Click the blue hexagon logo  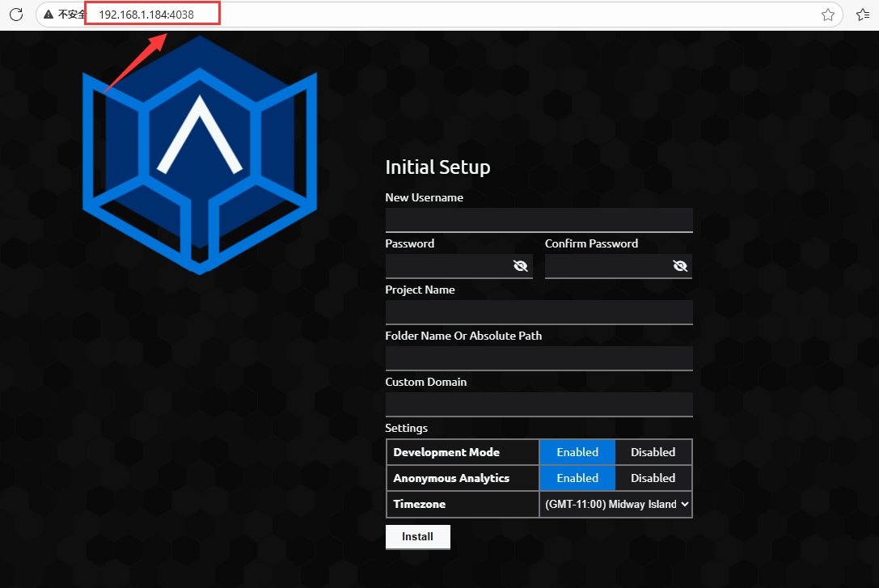(x=200, y=155)
